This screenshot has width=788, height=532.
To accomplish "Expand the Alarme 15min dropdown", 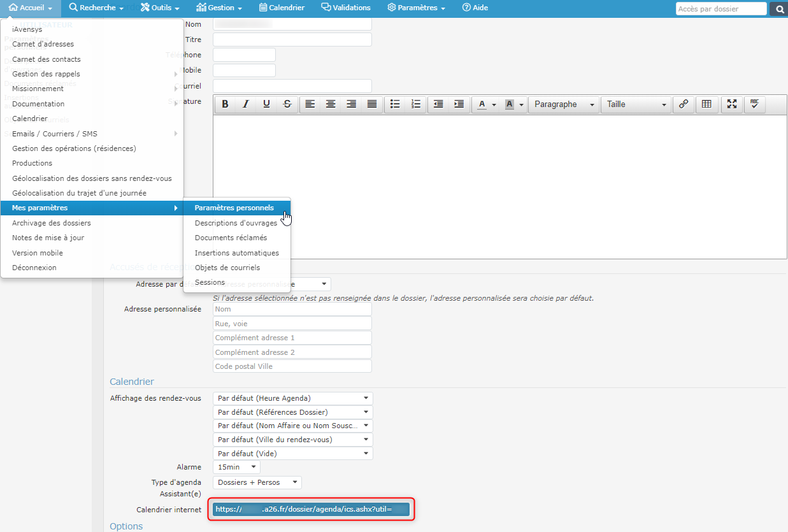I will (x=236, y=467).
